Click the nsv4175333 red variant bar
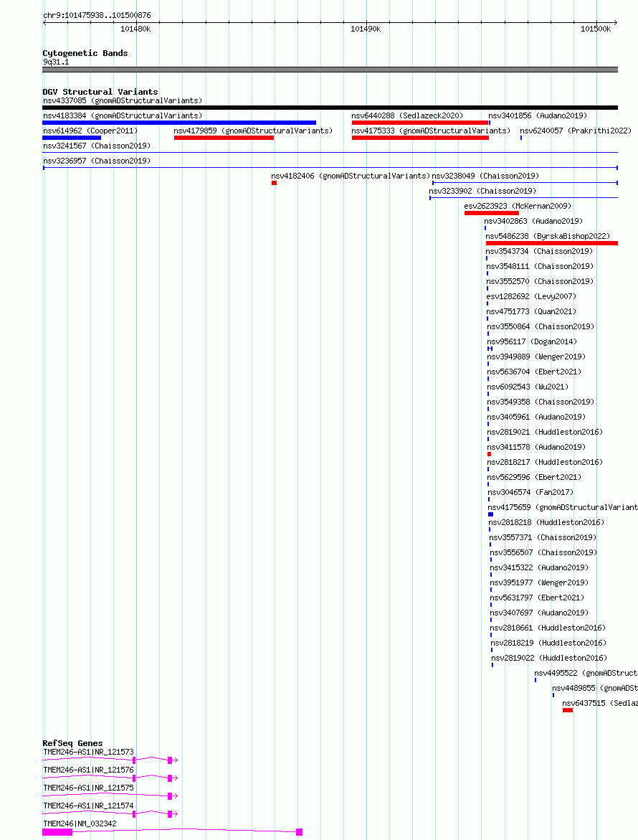 pos(420,138)
